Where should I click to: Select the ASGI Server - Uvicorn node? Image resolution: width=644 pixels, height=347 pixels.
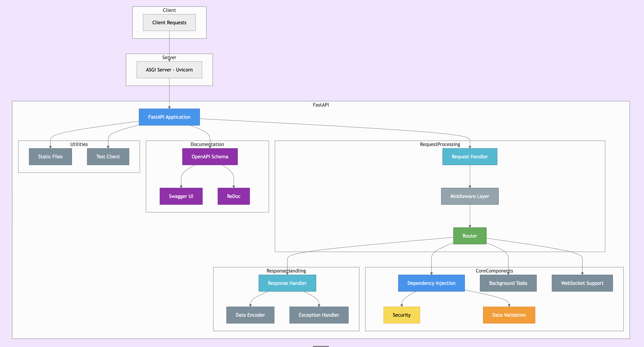(169, 70)
